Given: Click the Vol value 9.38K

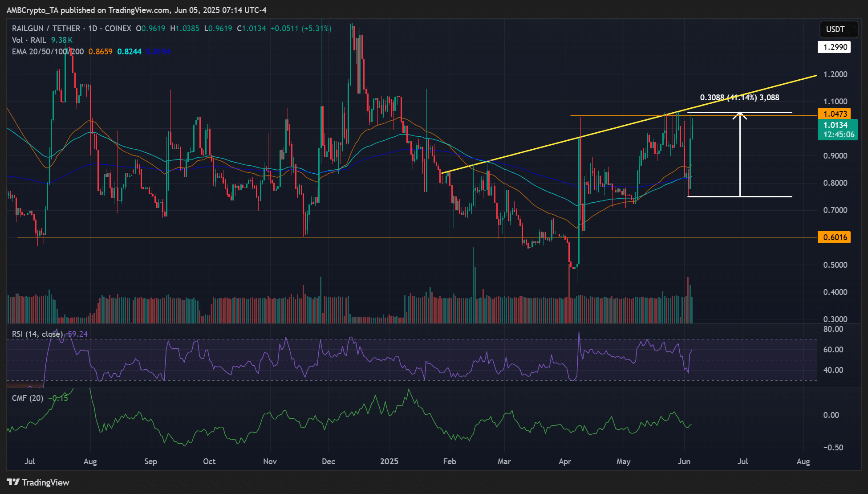Looking at the screenshot, I should click(x=62, y=40).
